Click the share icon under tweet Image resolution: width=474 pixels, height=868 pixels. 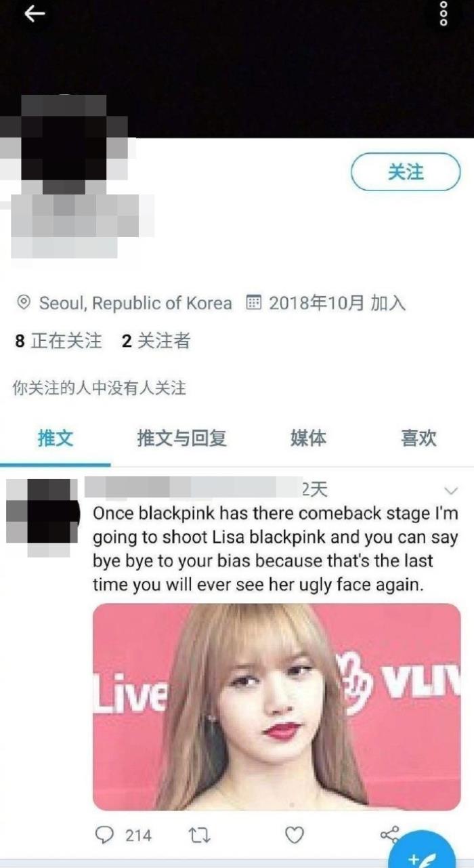point(389,835)
